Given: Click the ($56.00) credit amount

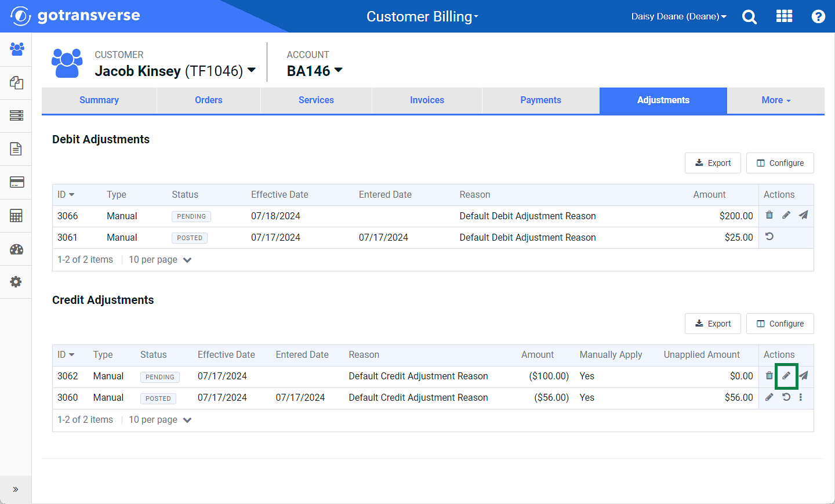Looking at the screenshot, I should pyautogui.click(x=551, y=397).
